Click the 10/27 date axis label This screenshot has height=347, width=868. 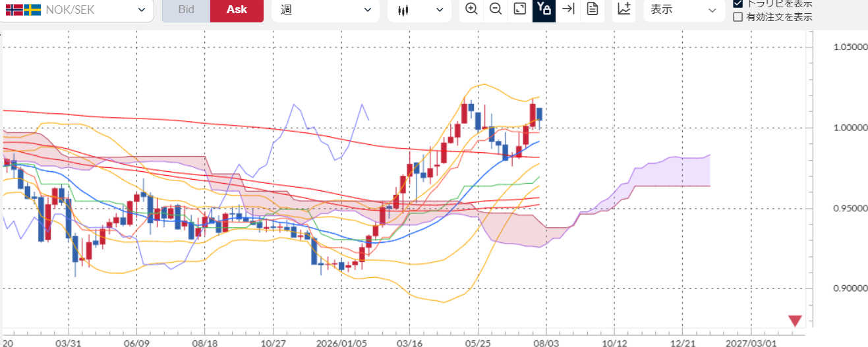click(x=273, y=343)
